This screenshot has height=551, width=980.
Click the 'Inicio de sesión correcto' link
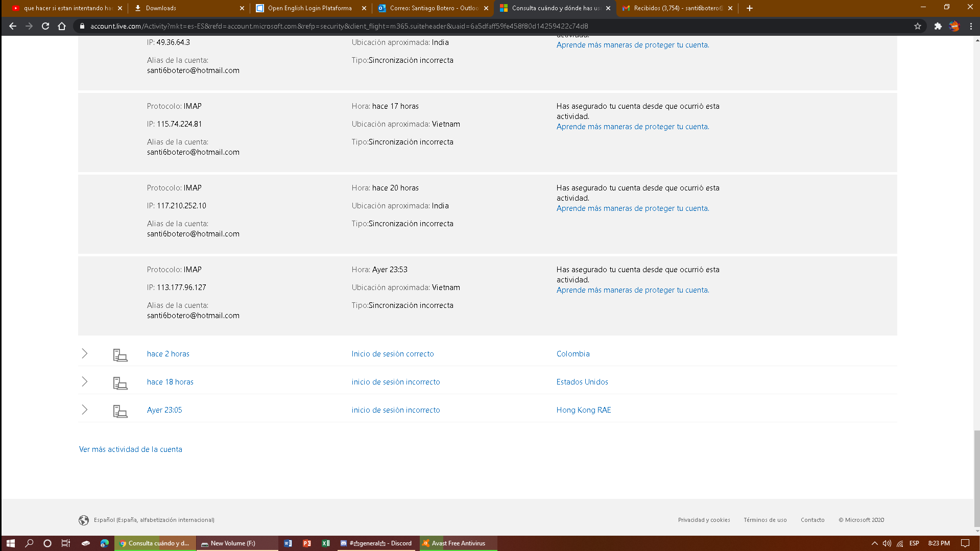[393, 354]
